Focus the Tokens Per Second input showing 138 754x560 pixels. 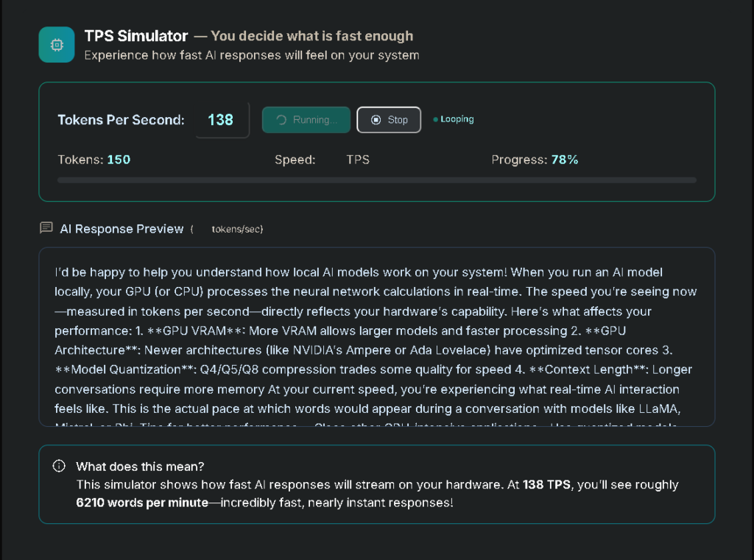[x=221, y=120]
